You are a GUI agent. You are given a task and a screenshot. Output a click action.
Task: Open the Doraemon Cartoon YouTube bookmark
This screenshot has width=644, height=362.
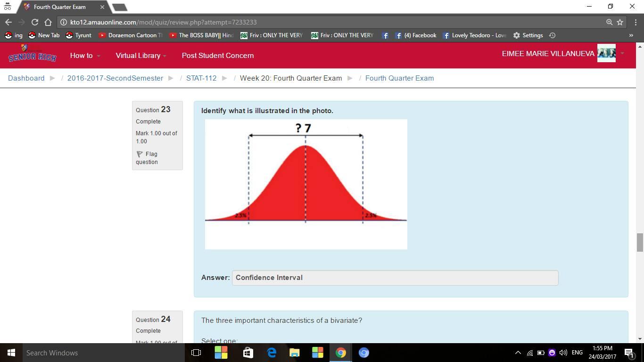tap(131, 35)
